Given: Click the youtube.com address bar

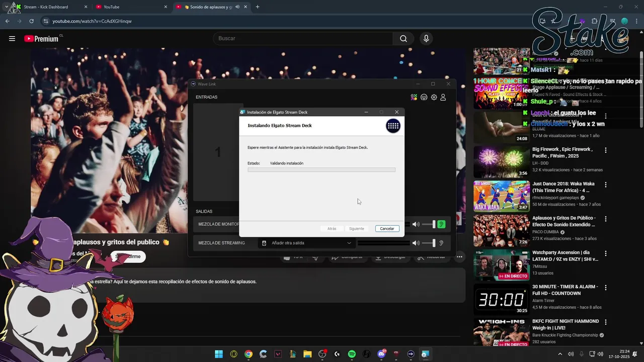Looking at the screenshot, I should pos(92,21).
